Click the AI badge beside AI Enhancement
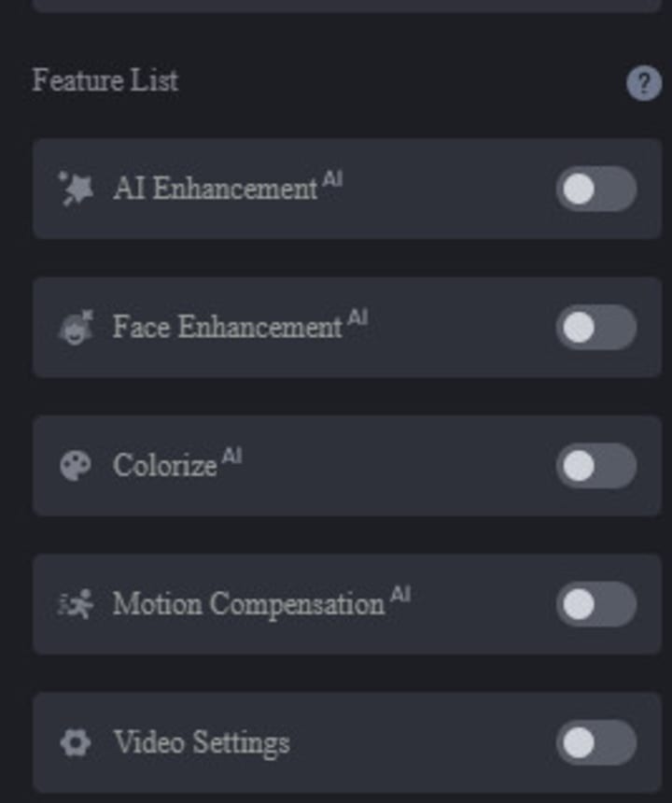Screen dimensions: 672x803 point(332,180)
